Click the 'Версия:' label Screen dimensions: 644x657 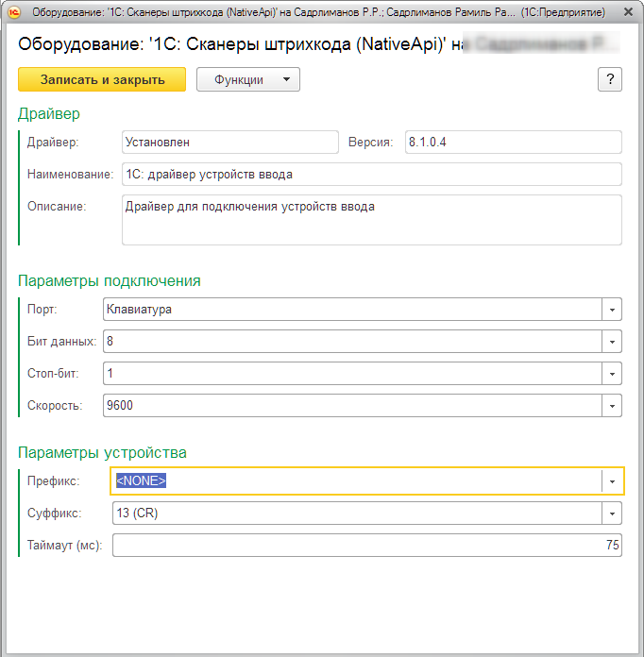(x=371, y=142)
